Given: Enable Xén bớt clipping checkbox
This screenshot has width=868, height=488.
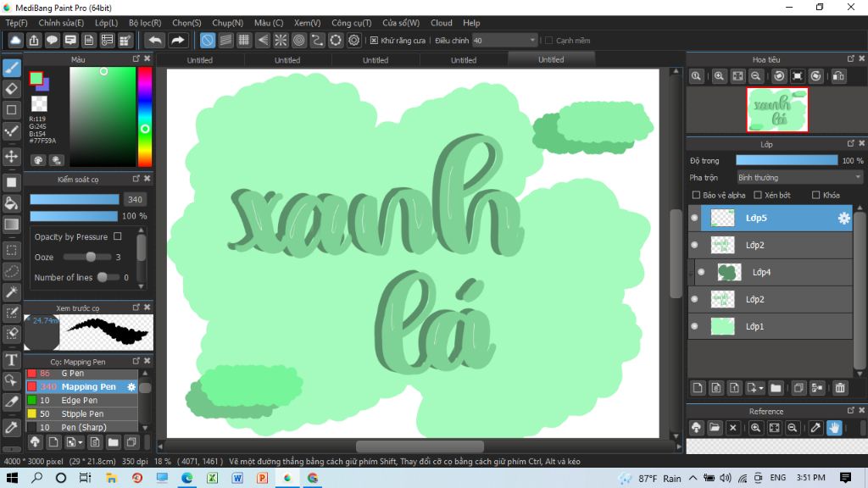Looking at the screenshot, I should click(x=758, y=195).
